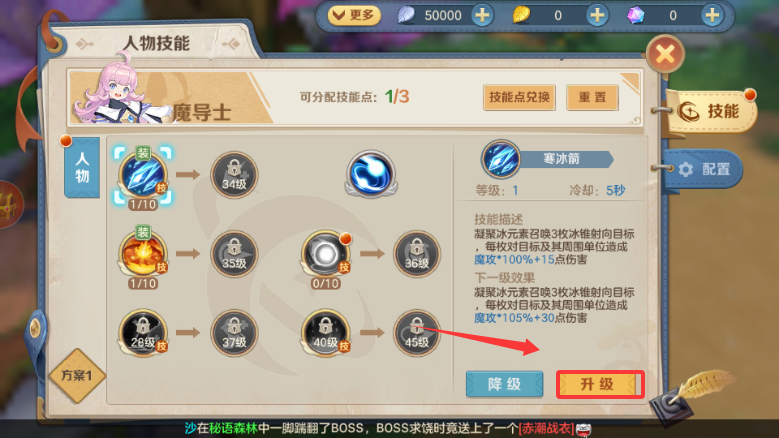779x438 pixels.
Task: Click the 升级 upgrade button
Action: tap(600, 384)
